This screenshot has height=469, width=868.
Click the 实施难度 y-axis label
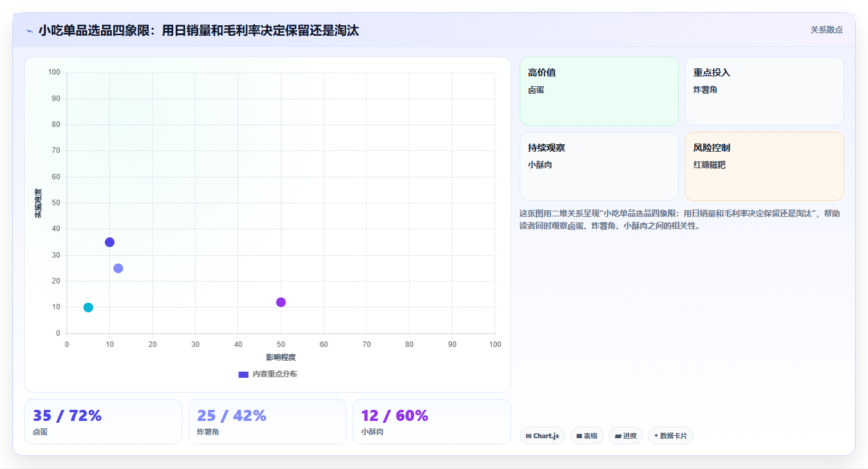(x=38, y=203)
